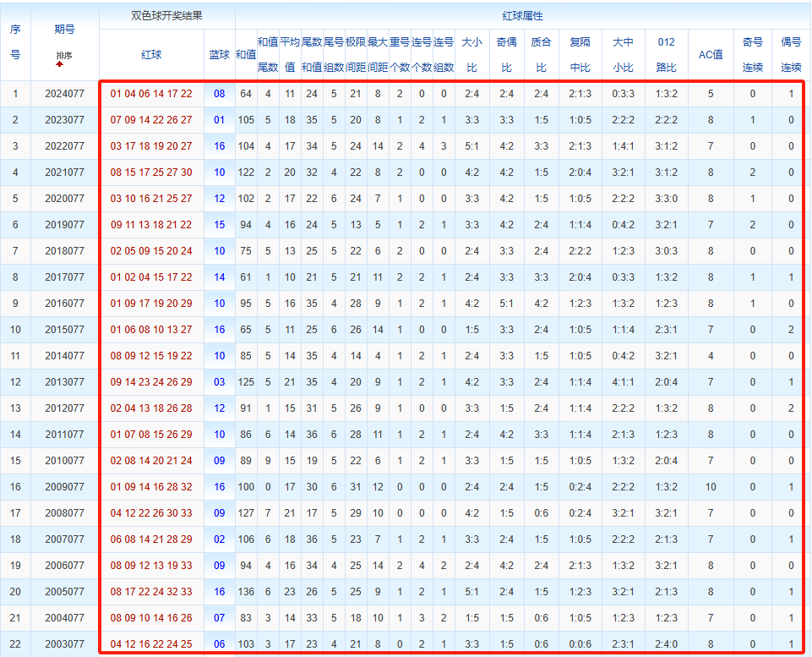Click blue ball 03 in row 2013077
Screen dimensions: 812x657
(220, 382)
